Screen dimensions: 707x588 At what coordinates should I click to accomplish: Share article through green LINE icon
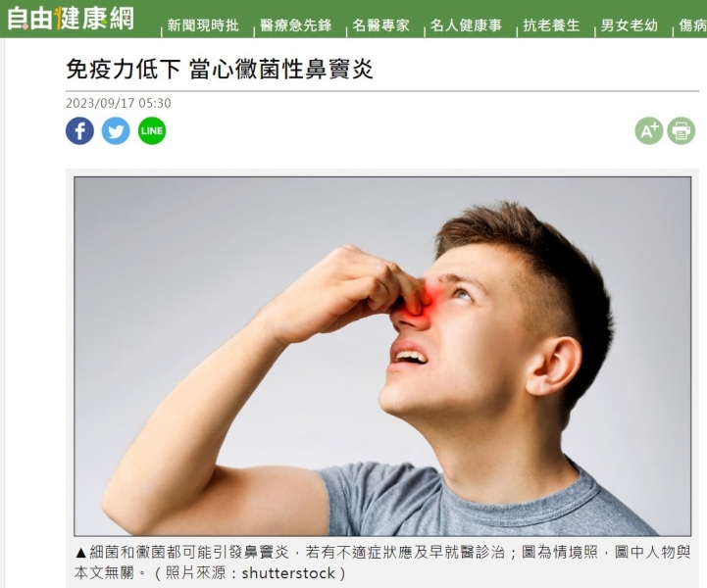(x=152, y=130)
